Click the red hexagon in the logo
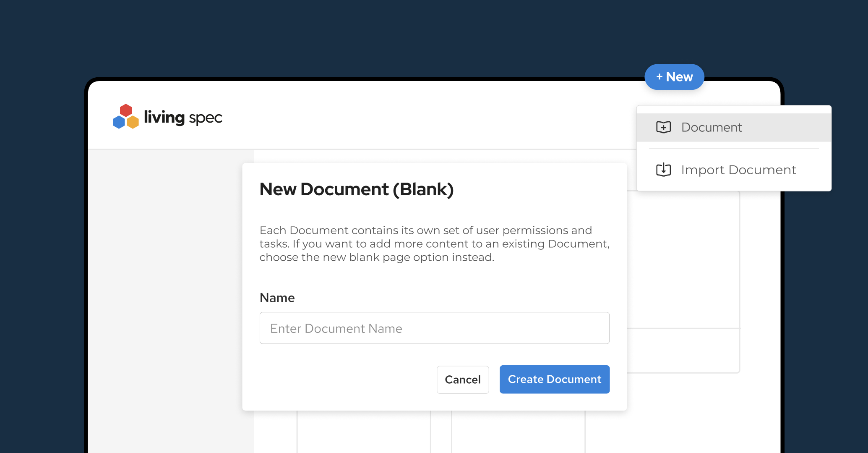868x453 pixels. coord(125,110)
